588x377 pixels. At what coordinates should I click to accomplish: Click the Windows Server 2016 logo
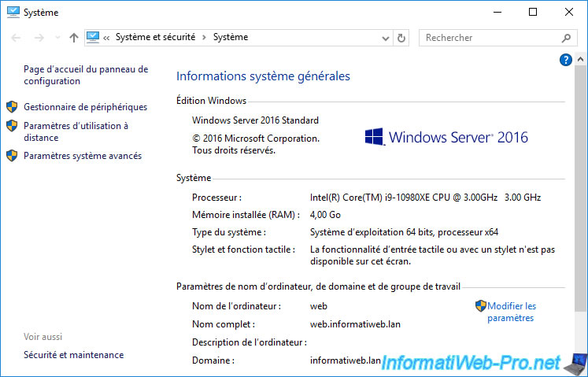click(x=446, y=137)
